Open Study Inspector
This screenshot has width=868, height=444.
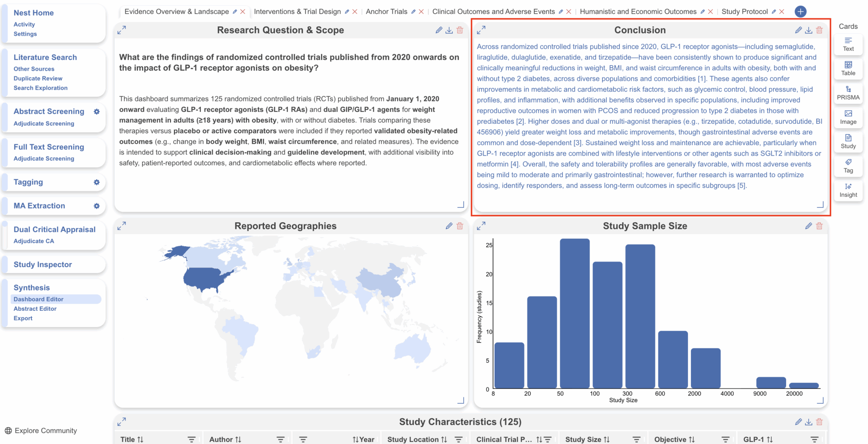tap(43, 265)
